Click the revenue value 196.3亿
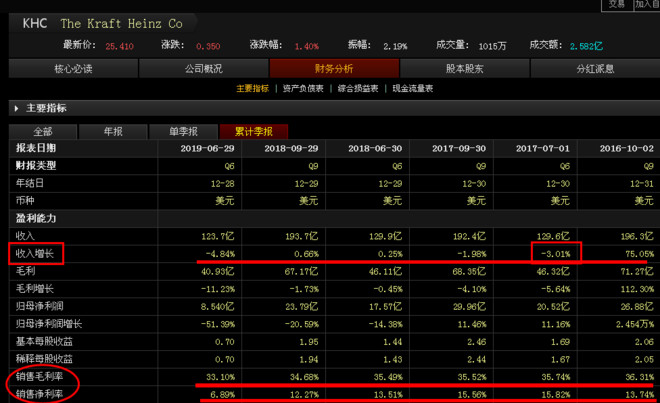660x403 pixels. click(x=638, y=236)
